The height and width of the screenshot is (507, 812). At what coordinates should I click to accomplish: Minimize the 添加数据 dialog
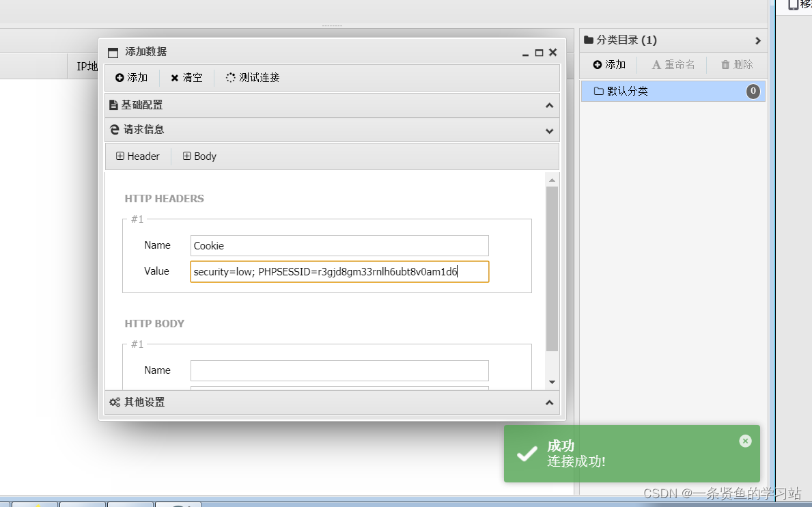tap(525, 53)
